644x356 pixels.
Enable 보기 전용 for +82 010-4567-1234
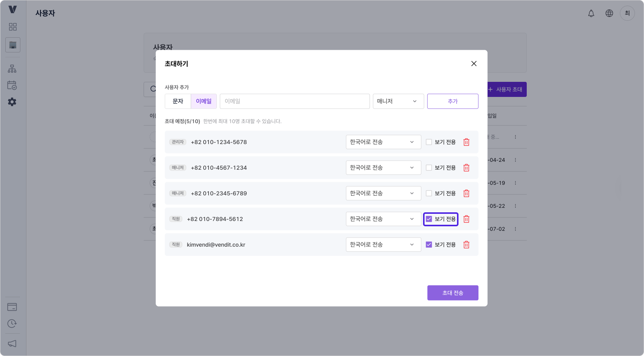coord(429,167)
